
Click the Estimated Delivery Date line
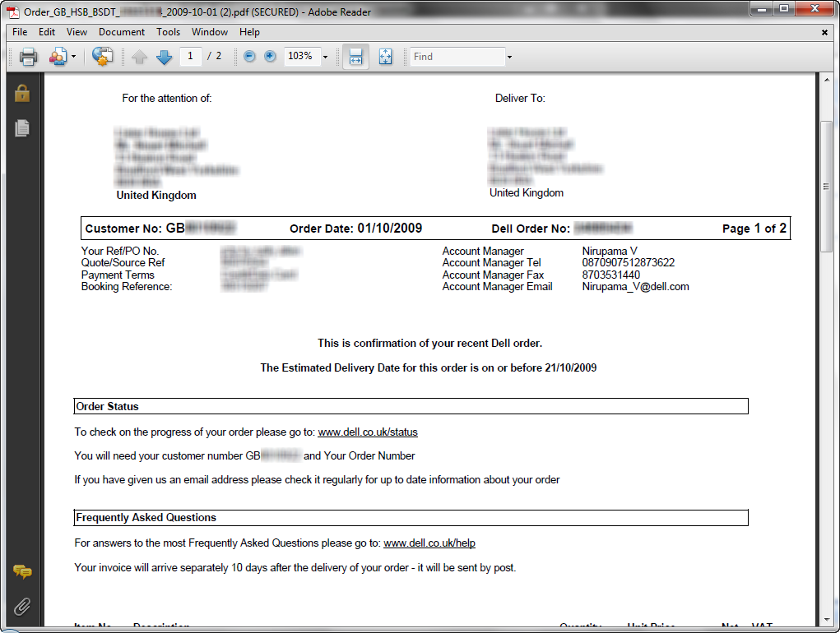coord(429,367)
